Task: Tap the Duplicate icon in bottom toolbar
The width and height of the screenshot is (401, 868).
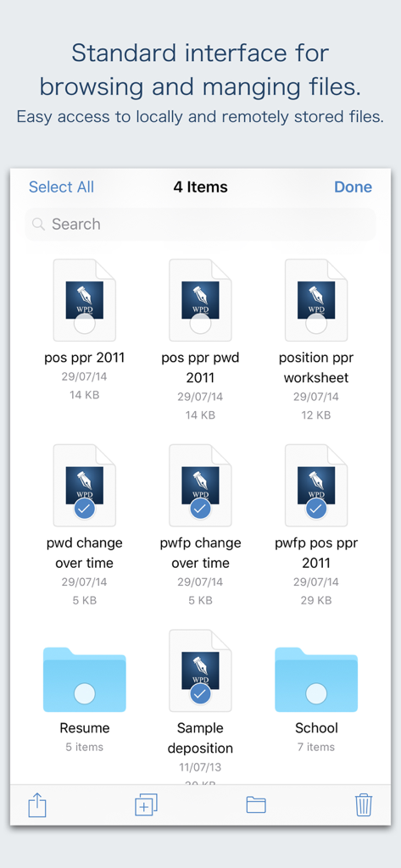Action: [146, 804]
